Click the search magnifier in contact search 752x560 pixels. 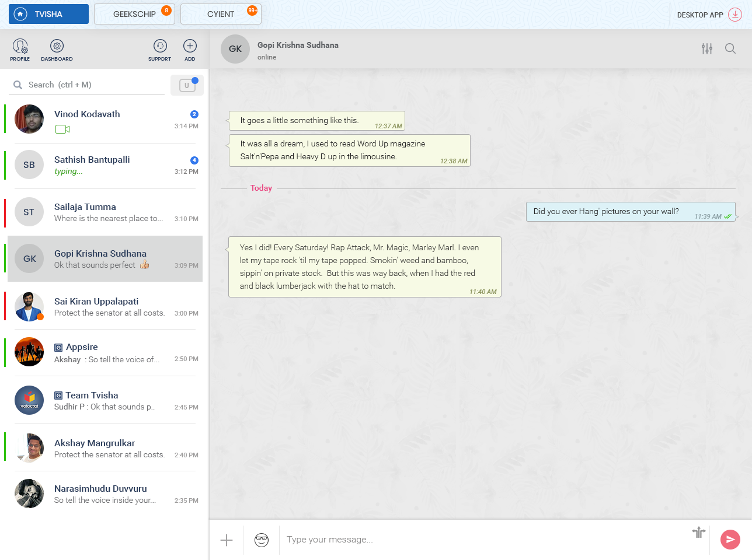point(18,85)
